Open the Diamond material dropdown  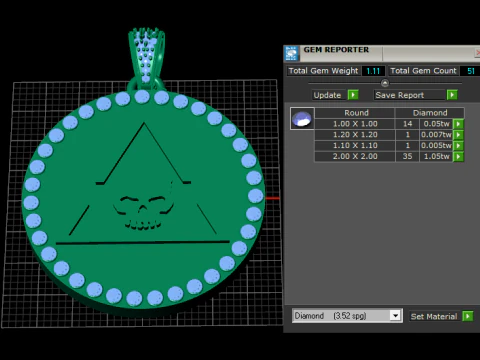[395, 315]
